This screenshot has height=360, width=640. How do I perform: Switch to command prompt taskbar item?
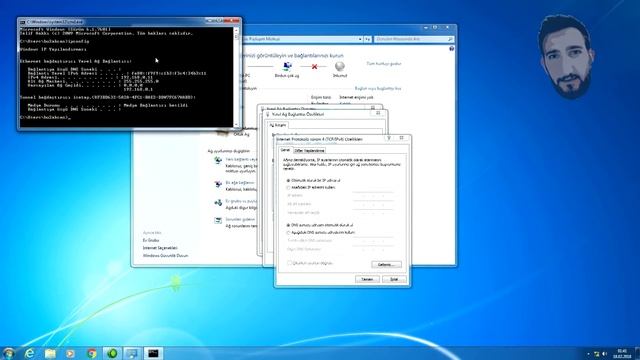(x=153, y=353)
